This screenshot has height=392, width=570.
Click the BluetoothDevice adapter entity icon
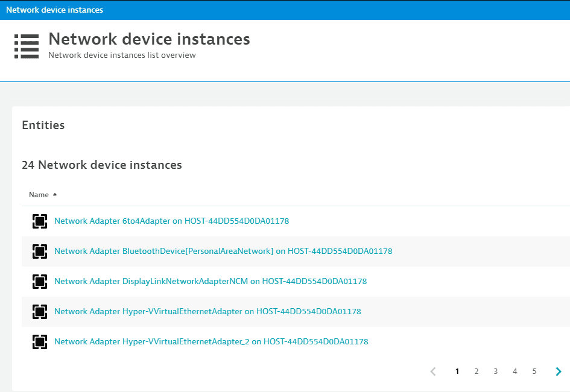click(40, 251)
